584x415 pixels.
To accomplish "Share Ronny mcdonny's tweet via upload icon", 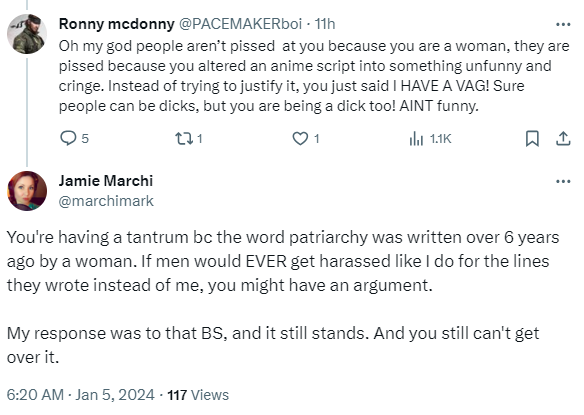I will coord(563,139).
